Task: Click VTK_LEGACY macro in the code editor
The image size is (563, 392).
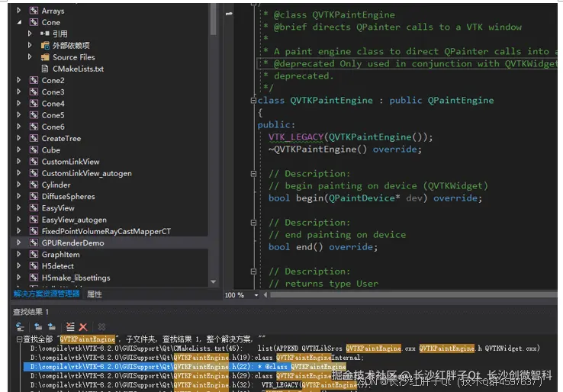Action: pos(296,137)
